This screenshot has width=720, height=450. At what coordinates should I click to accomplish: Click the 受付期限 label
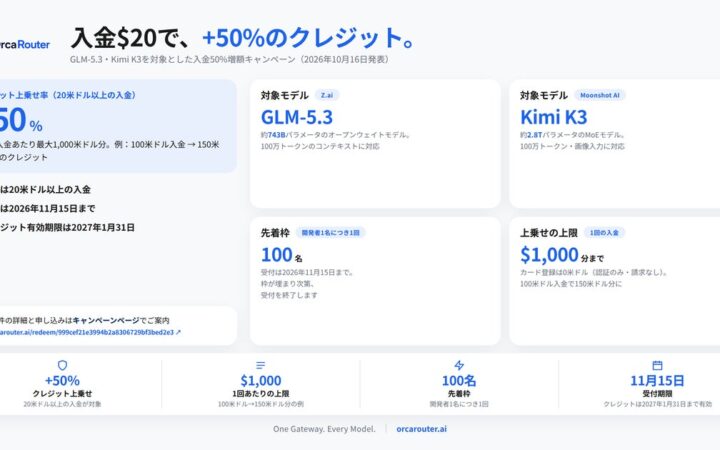click(x=658, y=394)
